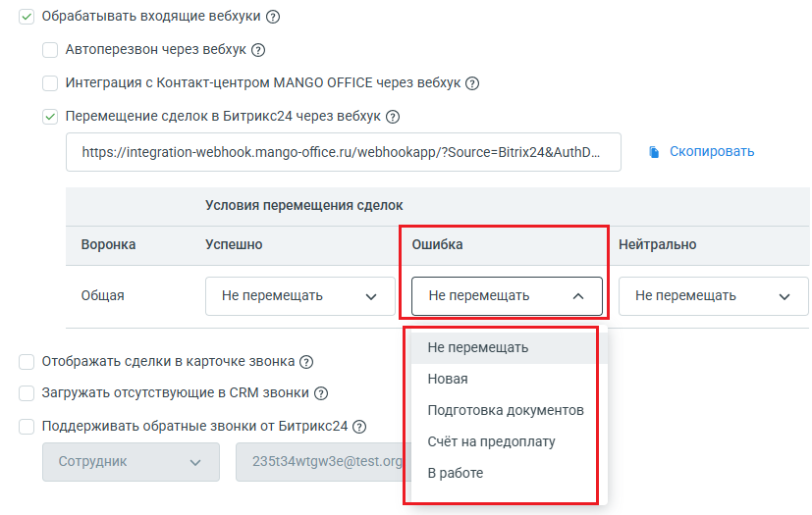The height and width of the screenshot is (515, 812).
Task: Enable Автоперезвон через вебхук checkbox
Action: [50, 50]
